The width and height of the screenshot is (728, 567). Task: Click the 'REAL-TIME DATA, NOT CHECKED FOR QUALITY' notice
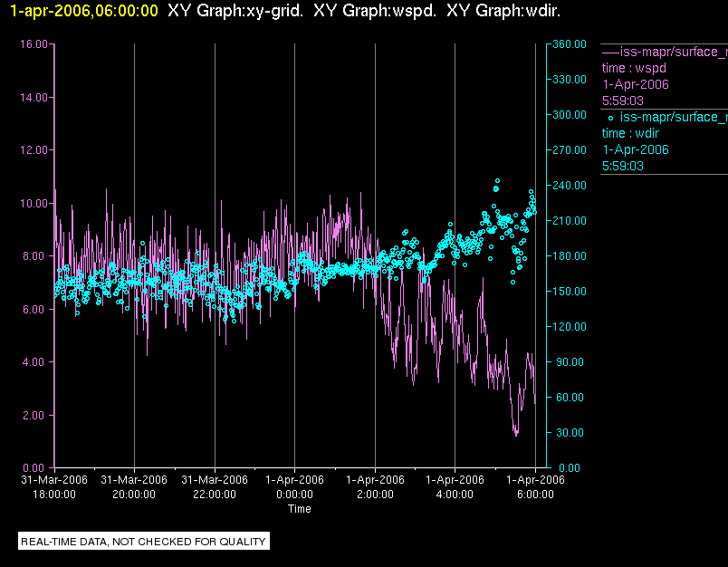coord(143,542)
